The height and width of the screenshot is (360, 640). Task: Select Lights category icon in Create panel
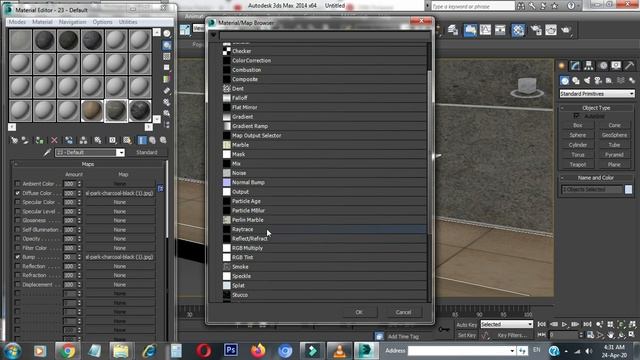pos(587,80)
